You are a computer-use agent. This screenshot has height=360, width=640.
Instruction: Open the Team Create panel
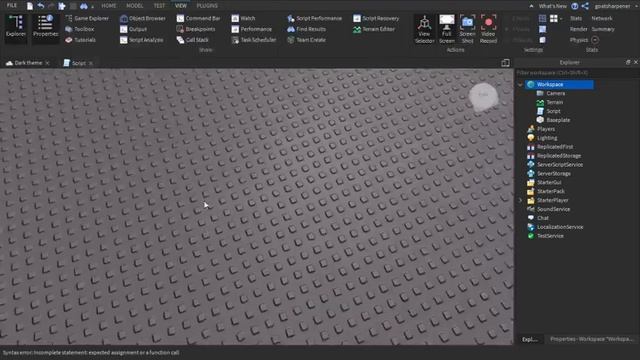point(307,40)
